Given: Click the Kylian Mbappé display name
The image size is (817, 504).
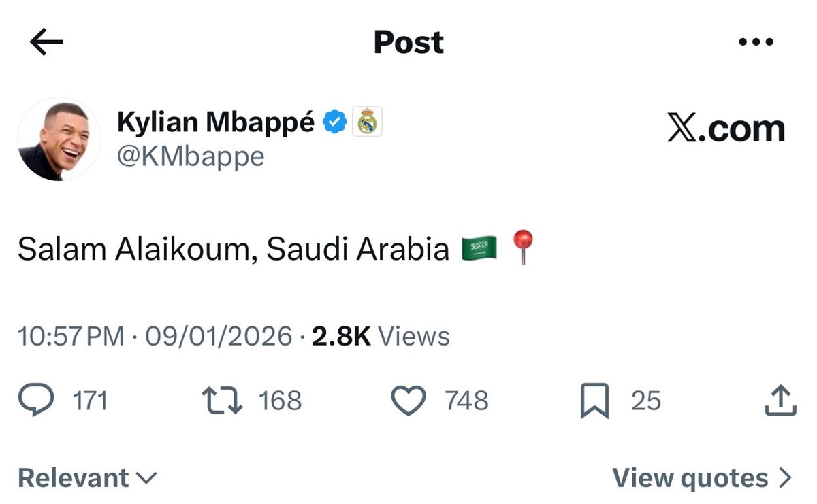Looking at the screenshot, I should click(x=216, y=122).
